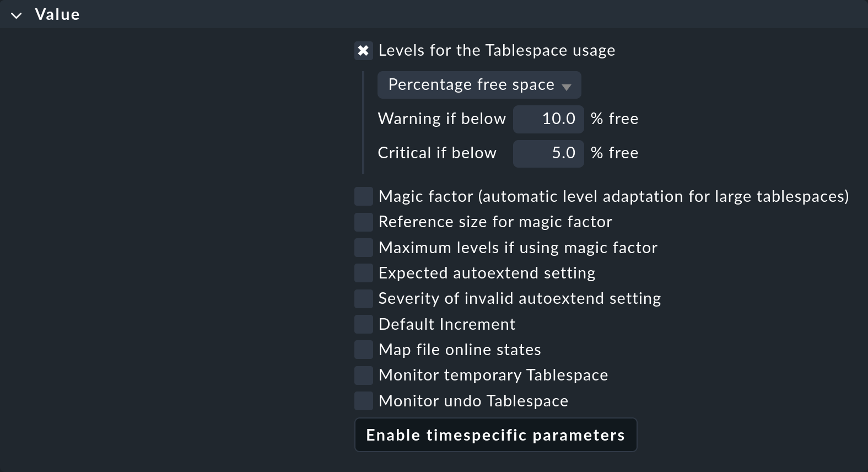Enable the Magic factor option
The height and width of the screenshot is (472, 868).
[x=363, y=196]
